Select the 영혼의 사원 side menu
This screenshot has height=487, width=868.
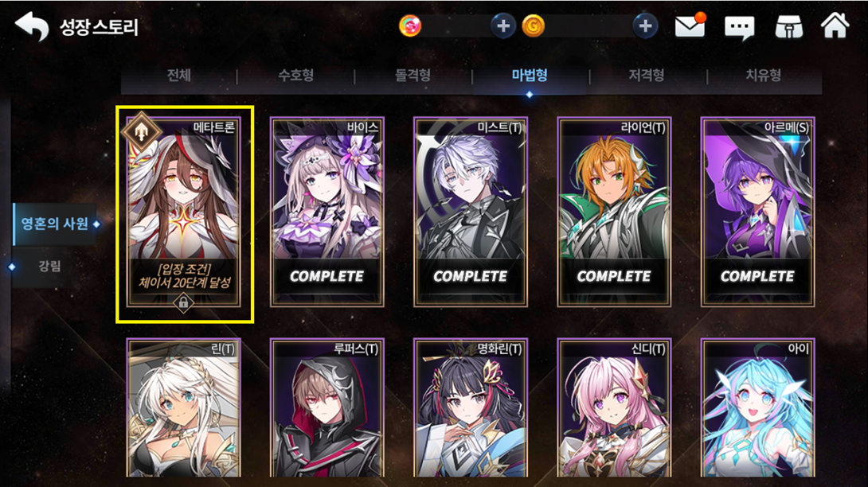[55, 224]
